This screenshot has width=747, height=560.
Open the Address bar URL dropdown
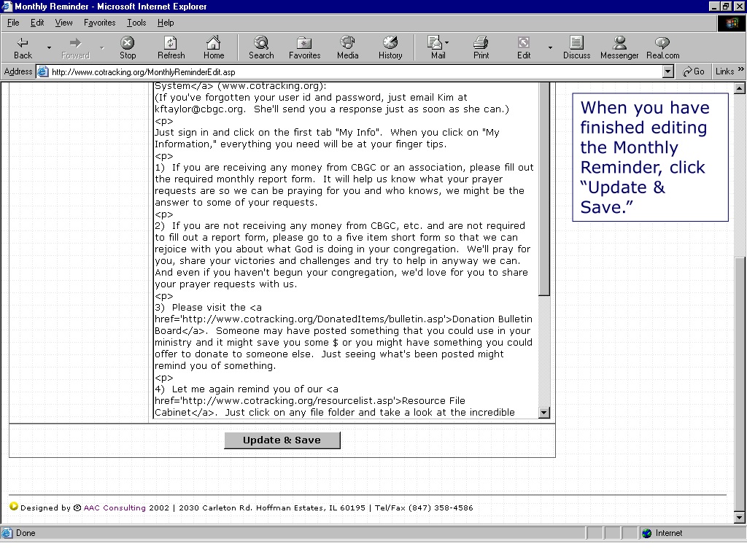[x=668, y=72]
